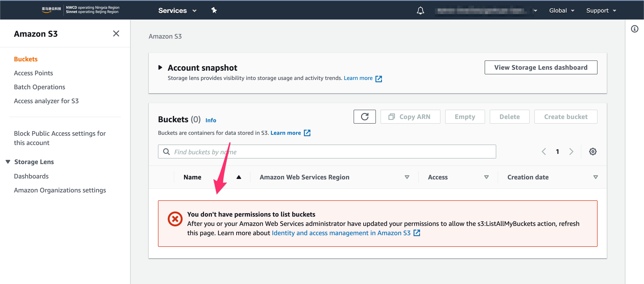Sort by Name column arrow
This screenshot has height=284, width=644.
pos(239,177)
